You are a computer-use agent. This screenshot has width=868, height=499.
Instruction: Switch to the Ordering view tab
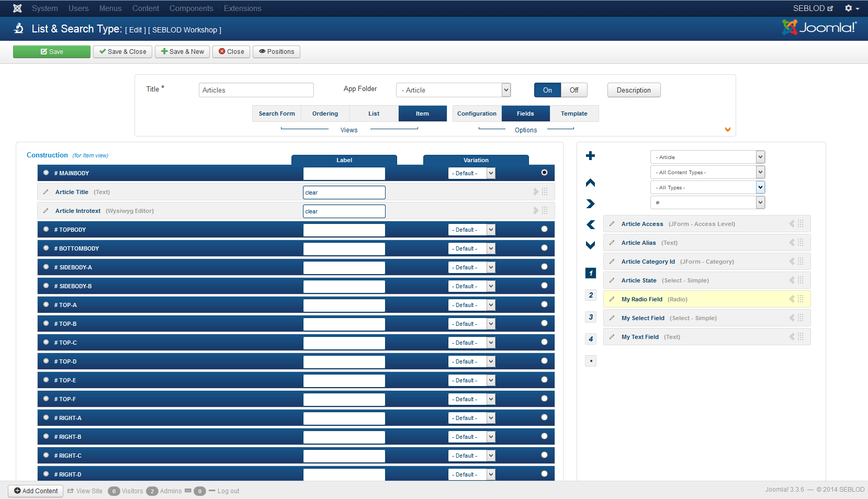click(x=325, y=114)
